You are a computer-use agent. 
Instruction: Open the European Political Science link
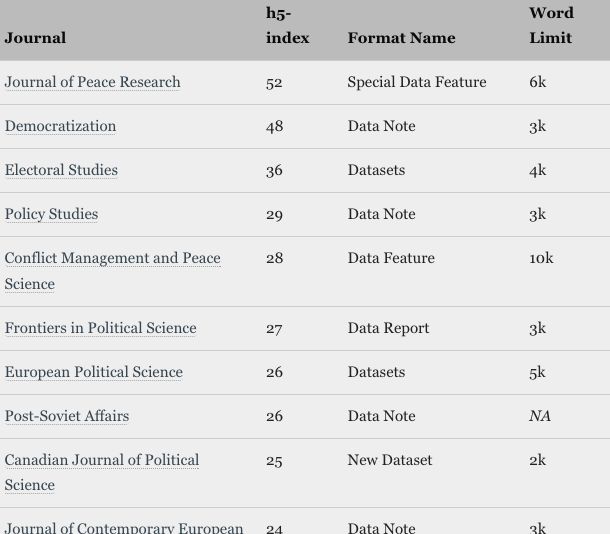[x=93, y=372]
